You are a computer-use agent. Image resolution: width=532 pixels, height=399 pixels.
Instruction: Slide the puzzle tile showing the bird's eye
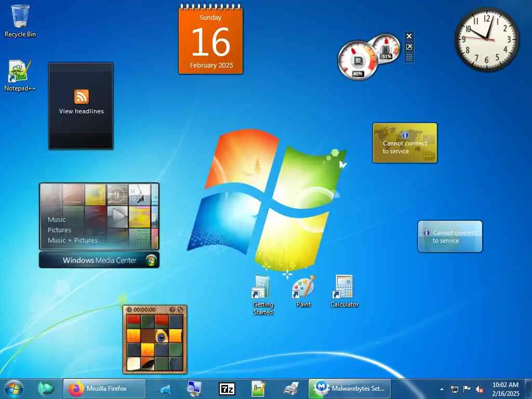pos(162,336)
